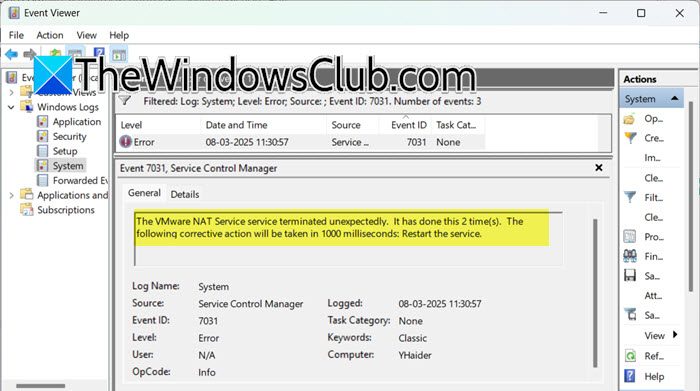
Task: Click the Actions pane vertical scrollbar
Action: point(691,196)
